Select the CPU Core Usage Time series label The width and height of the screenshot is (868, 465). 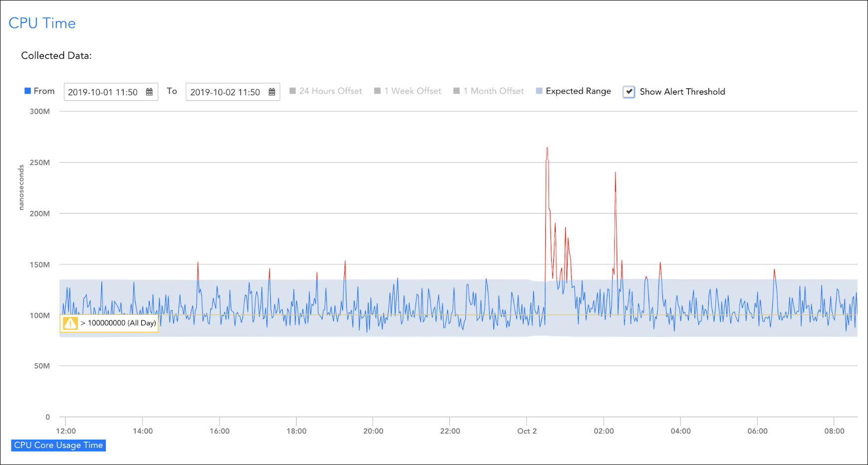point(58,445)
